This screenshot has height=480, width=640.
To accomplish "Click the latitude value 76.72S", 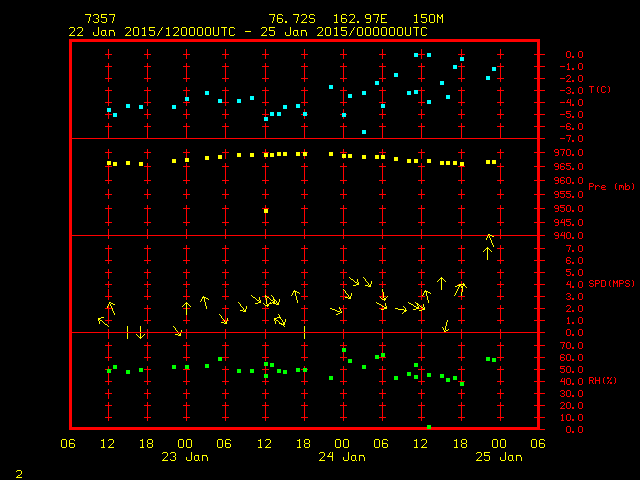I will [288, 19].
